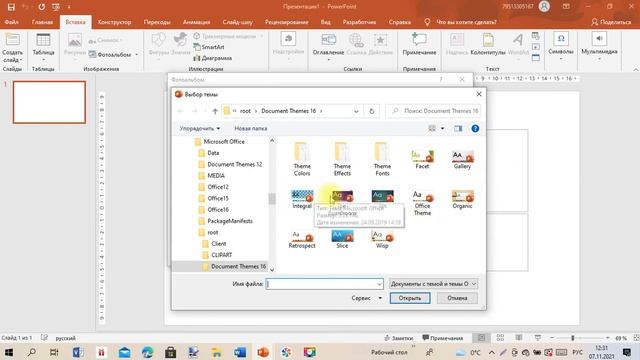The width and height of the screenshot is (640, 360).
Task: Expand the address path history dropdown
Action: tap(356, 111)
